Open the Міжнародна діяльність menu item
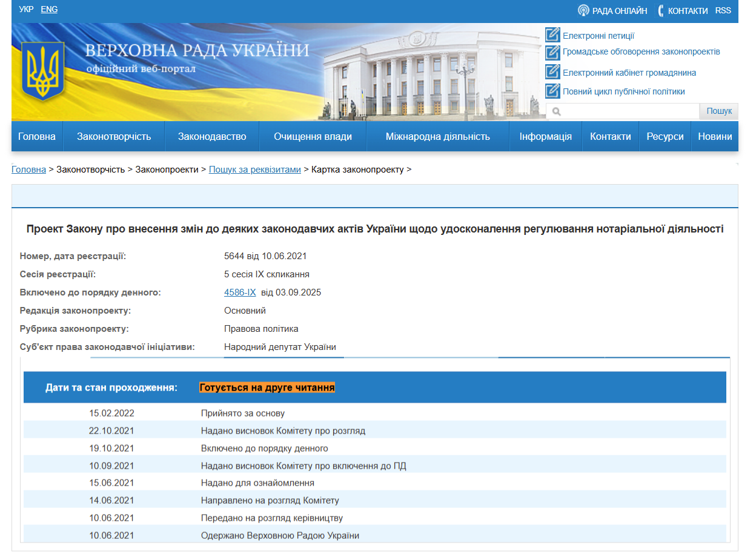This screenshot has width=756, height=554. click(x=437, y=136)
